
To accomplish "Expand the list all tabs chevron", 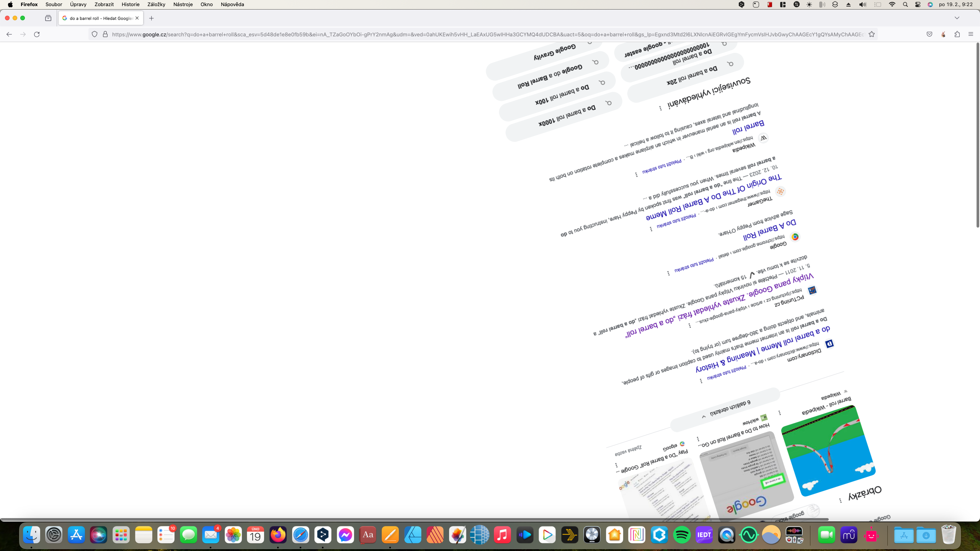I will tap(957, 18).
